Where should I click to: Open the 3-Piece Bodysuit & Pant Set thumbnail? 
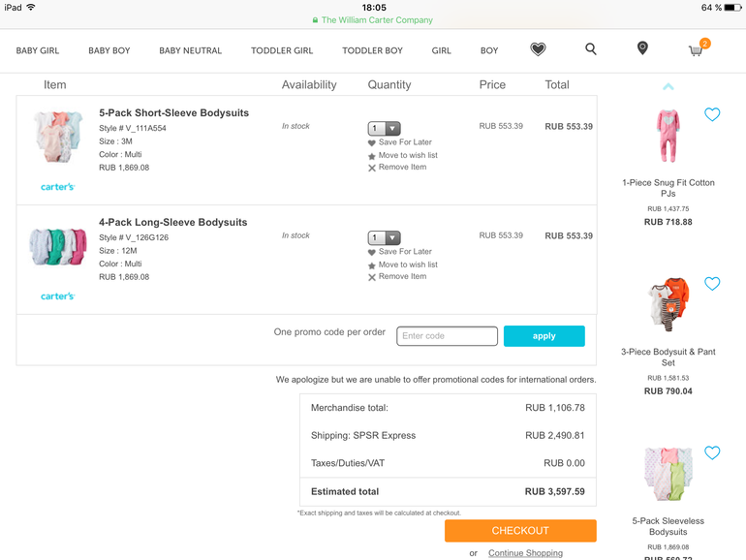pos(668,306)
